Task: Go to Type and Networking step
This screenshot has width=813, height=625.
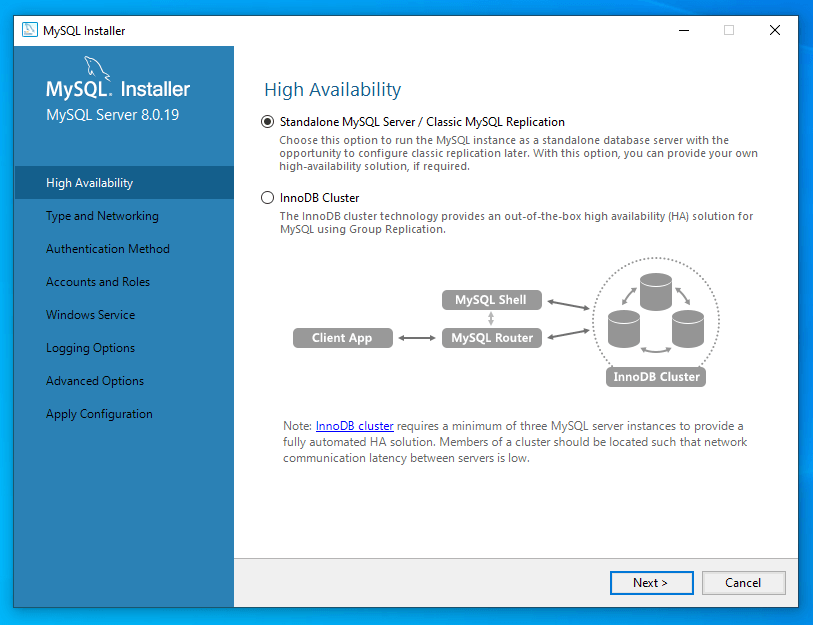Action: pos(102,216)
